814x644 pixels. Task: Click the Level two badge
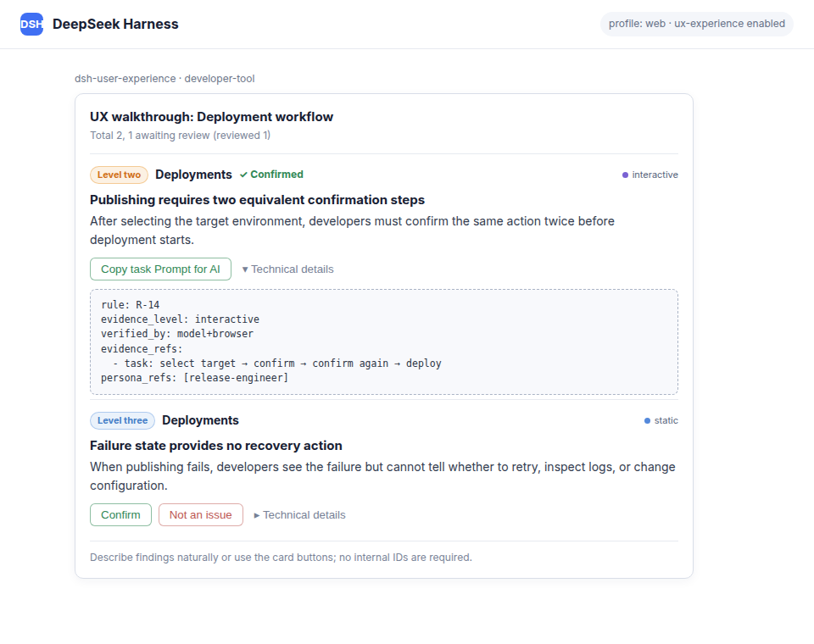119,175
